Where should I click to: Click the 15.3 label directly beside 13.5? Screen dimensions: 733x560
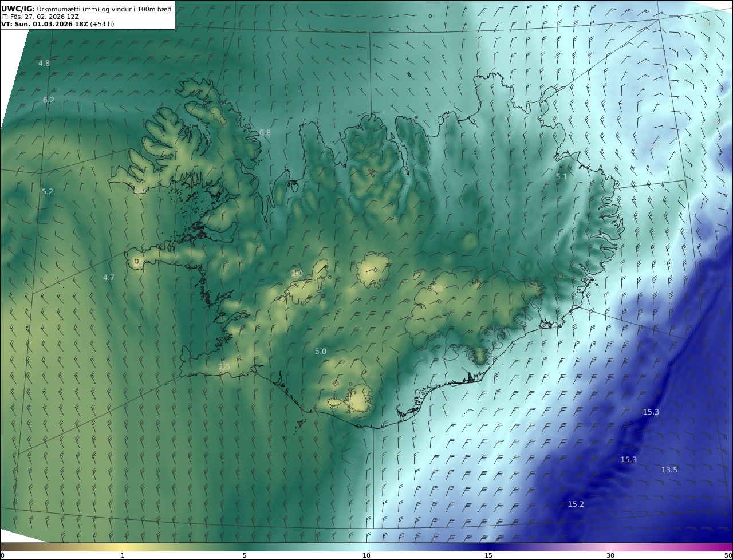click(x=629, y=459)
